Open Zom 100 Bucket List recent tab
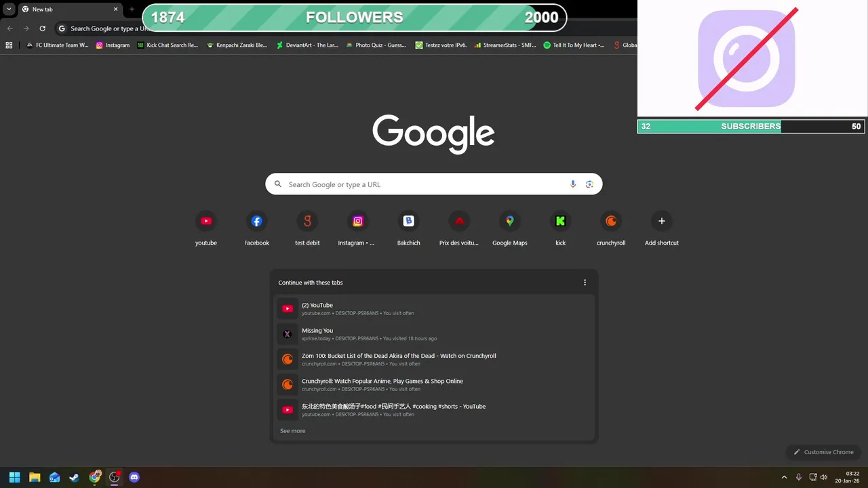The image size is (868, 488). 434,359
